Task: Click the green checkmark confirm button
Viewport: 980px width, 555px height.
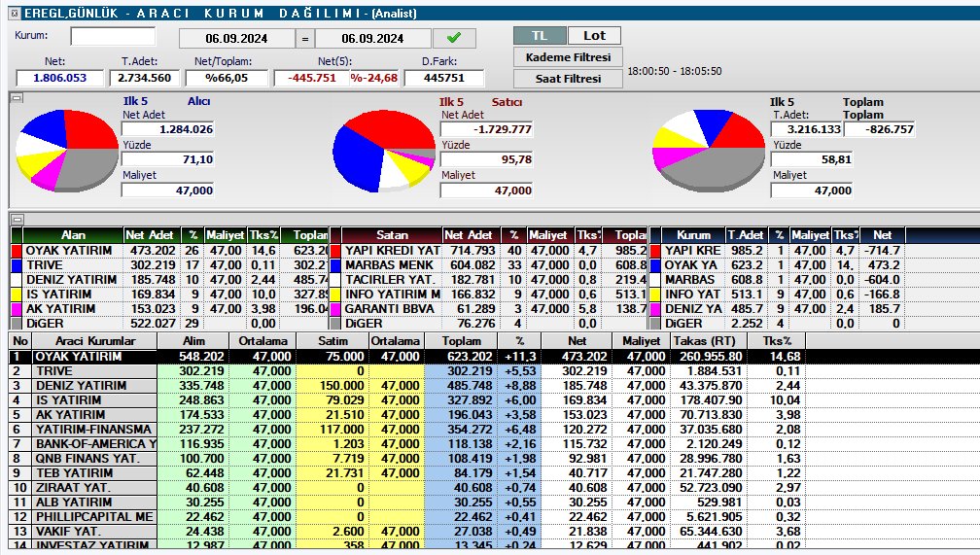Action: point(454,38)
